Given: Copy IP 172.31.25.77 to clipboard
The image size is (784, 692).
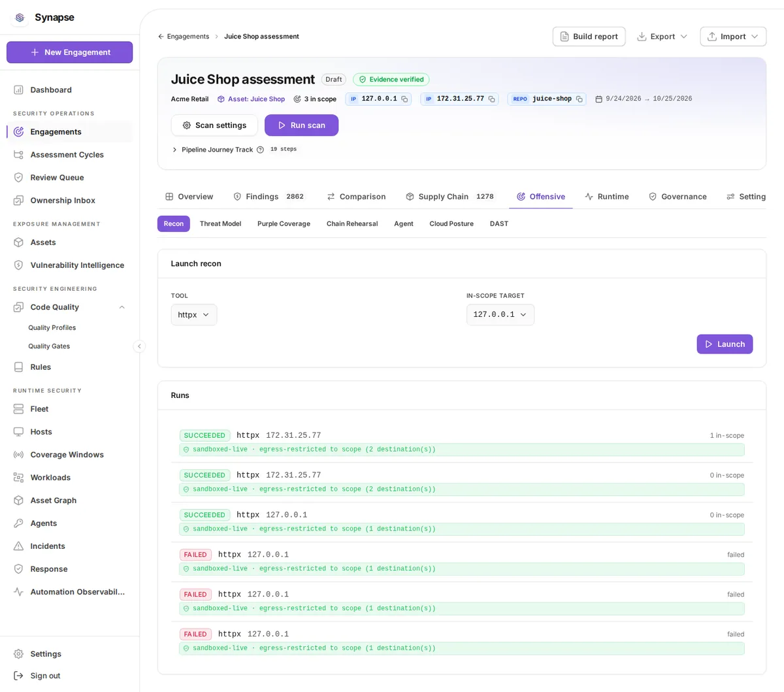Looking at the screenshot, I should [491, 99].
